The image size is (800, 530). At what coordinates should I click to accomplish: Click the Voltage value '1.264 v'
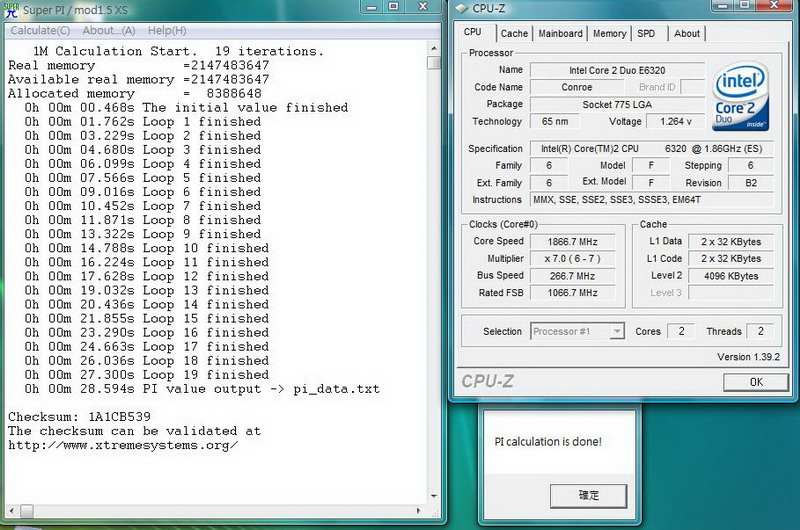pyautogui.click(x=676, y=121)
